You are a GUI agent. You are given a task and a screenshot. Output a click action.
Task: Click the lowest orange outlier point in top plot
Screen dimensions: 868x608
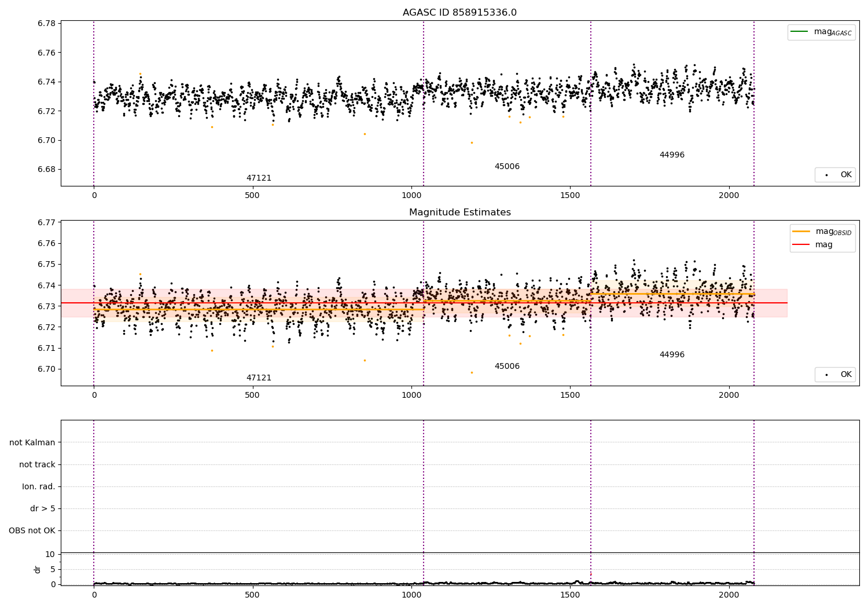[472, 142]
